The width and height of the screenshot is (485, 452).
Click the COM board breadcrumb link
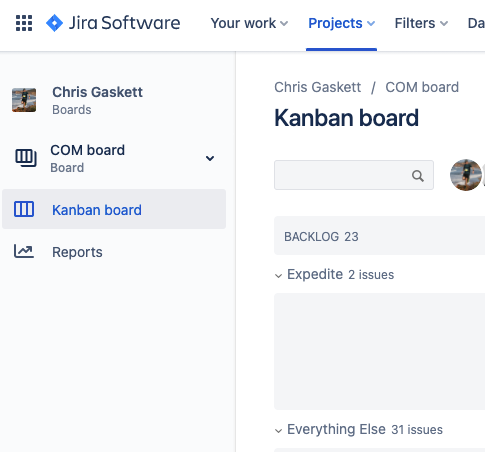(422, 87)
